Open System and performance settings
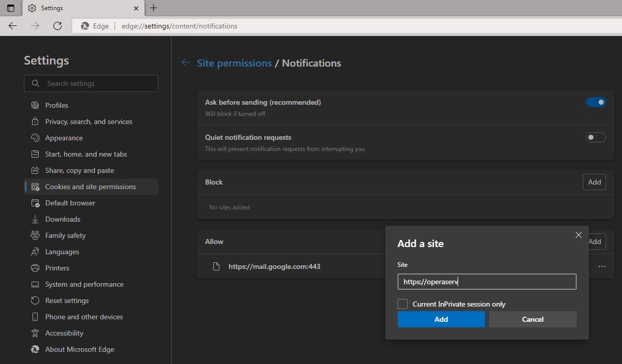 coord(84,284)
